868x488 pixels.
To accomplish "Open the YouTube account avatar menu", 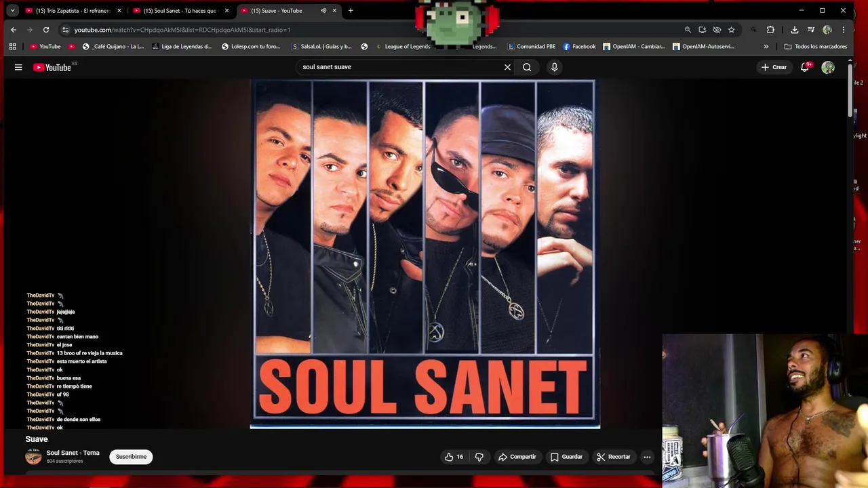I will click(828, 67).
